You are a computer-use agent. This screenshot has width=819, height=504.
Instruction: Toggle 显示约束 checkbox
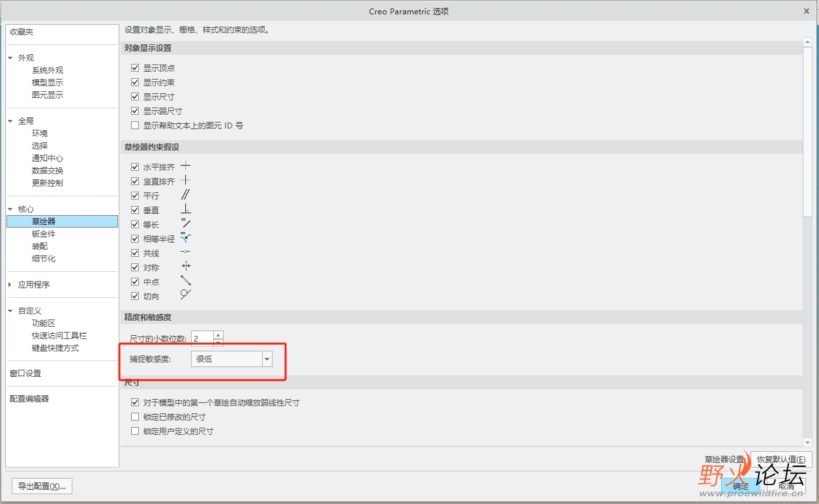(135, 82)
